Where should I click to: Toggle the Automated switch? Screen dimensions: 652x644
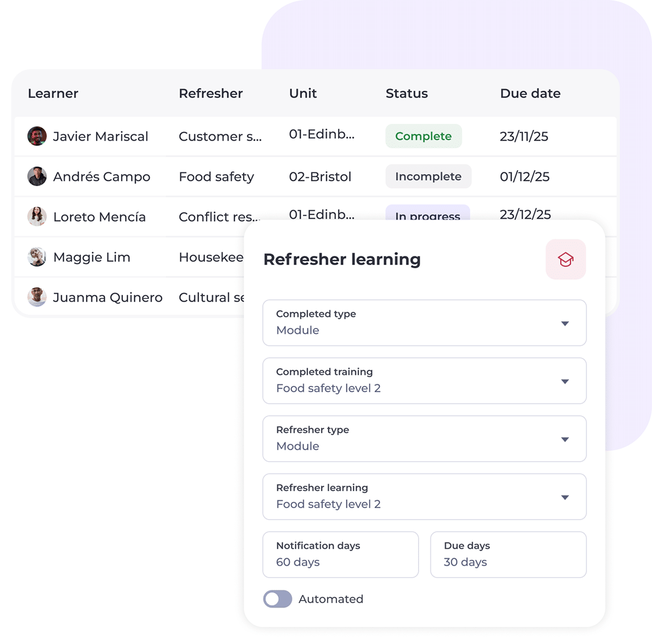pos(277,599)
